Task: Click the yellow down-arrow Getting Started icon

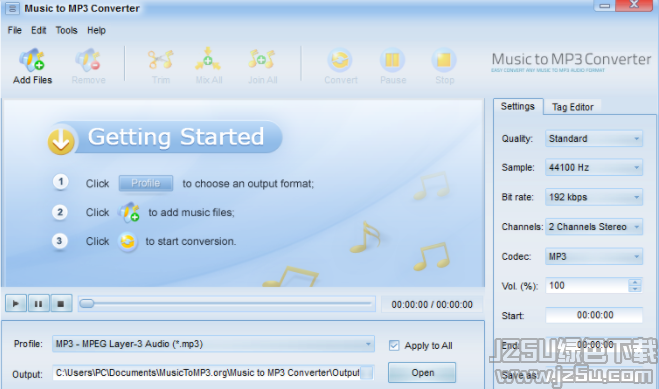Action: click(61, 141)
